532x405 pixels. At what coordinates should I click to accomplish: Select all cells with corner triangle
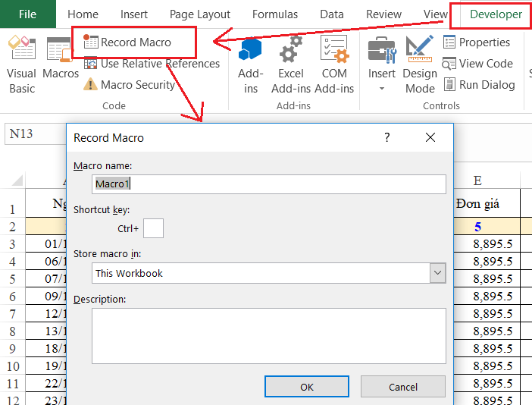click(x=17, y=180)
